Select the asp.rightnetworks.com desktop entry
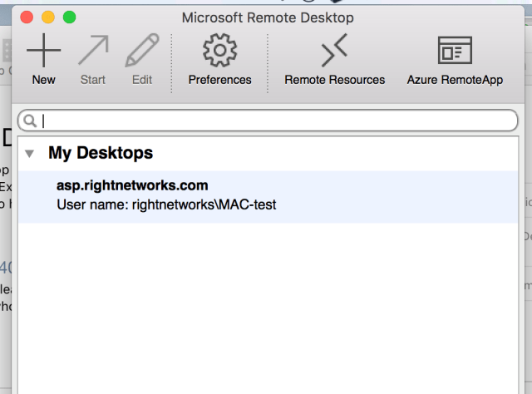This screenshot has height=394, width=532. point(132,185)
